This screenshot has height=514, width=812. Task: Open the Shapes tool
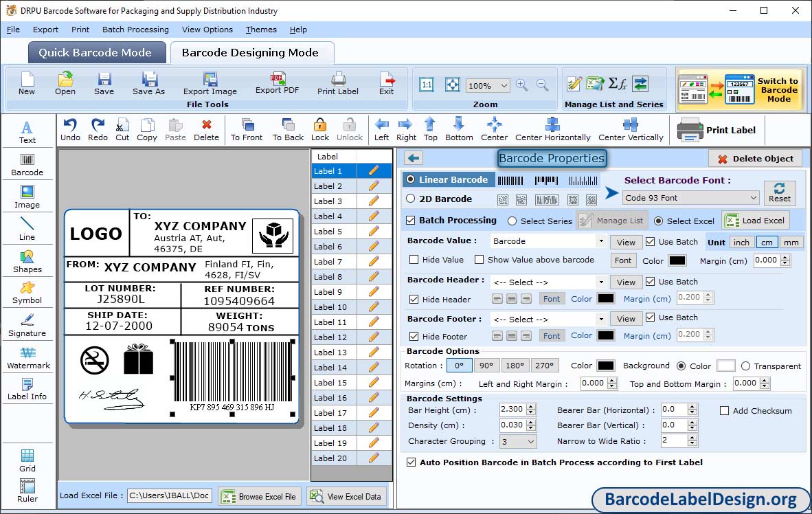coord(27,262)
